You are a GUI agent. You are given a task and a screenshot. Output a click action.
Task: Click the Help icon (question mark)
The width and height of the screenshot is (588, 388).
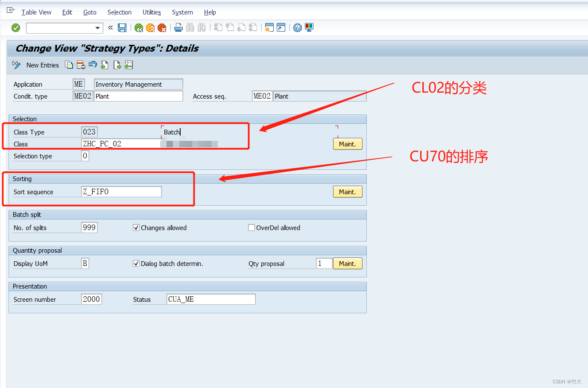pos(297,27)
